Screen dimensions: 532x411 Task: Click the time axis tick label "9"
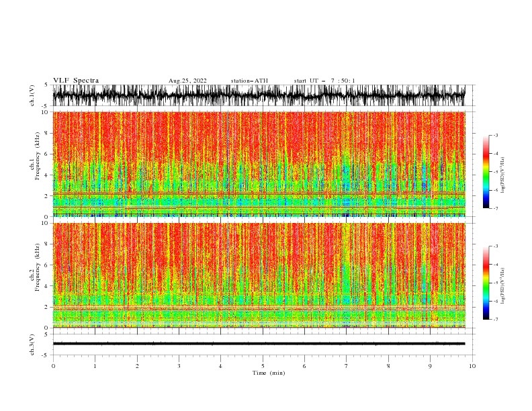(x=430, y=366)
